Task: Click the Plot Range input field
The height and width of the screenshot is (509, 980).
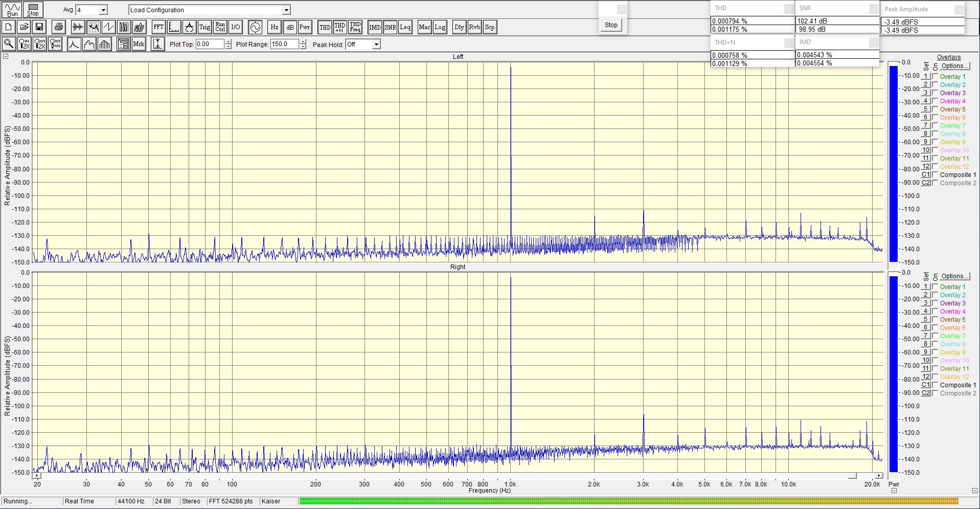Action: (x=284, y=45)
